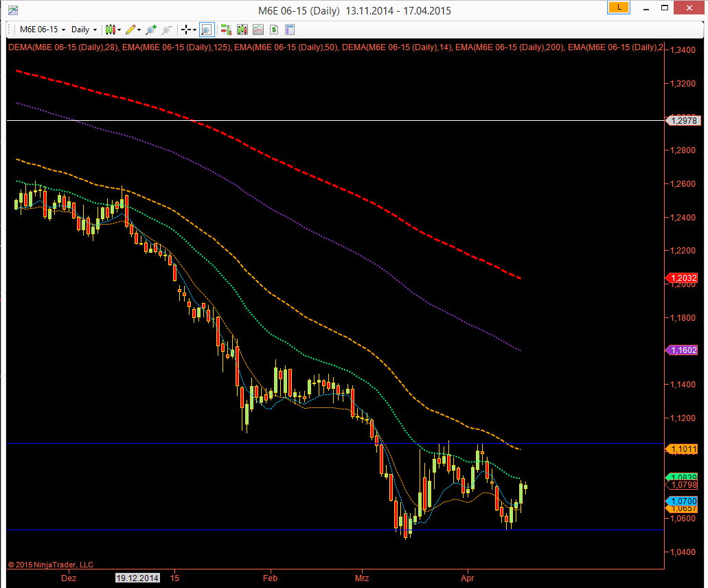This screenshot has width=708, height=588.
Task: Click the NinjaTrader chart window icon
Action: tap(12, 10)
